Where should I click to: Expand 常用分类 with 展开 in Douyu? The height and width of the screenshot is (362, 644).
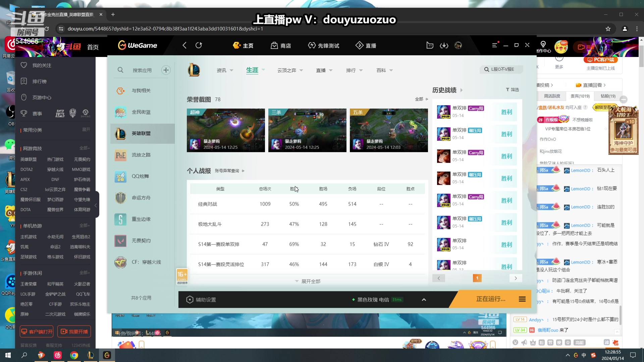pos(86,130)
